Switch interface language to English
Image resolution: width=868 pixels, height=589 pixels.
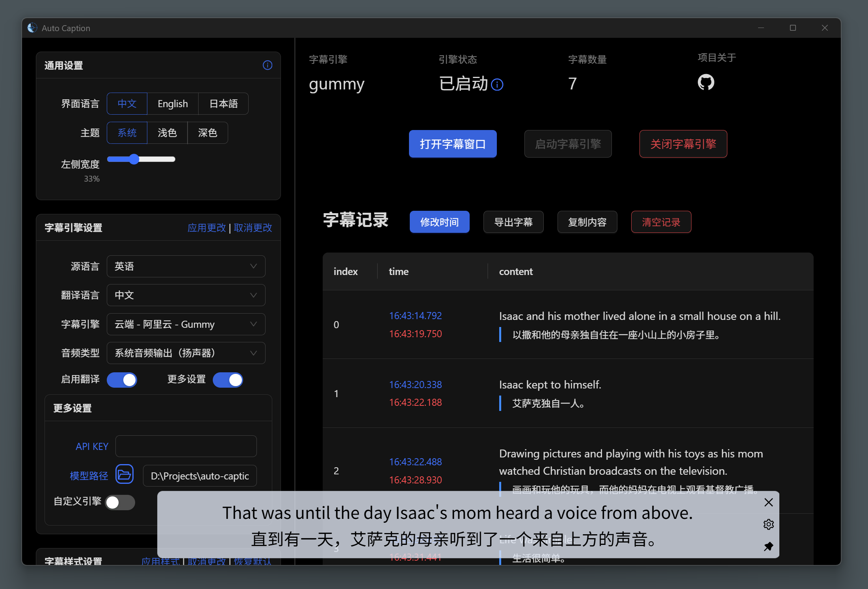pos(173,104)
